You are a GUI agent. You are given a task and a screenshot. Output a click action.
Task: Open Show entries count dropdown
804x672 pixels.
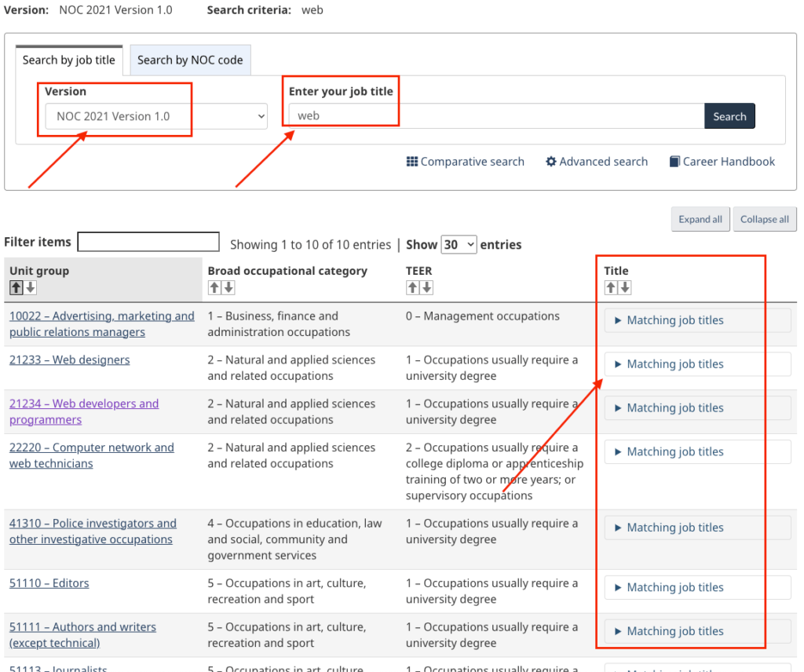click(459, 245)
